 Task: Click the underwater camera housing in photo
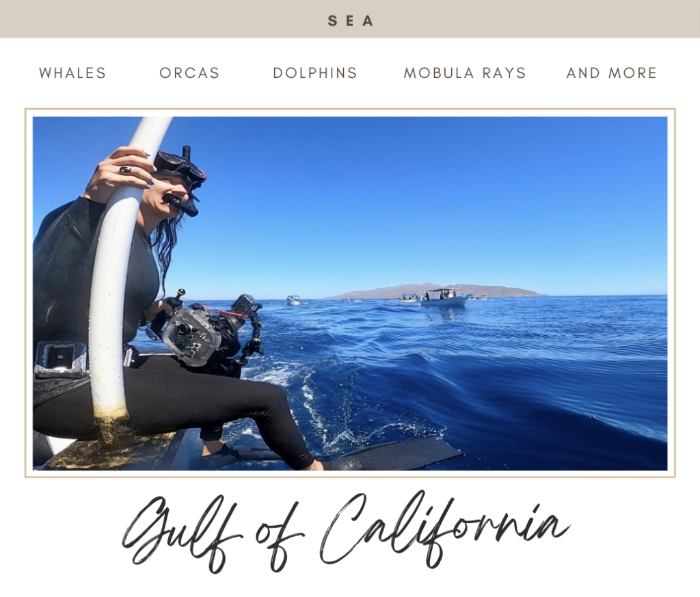(192, 335)
